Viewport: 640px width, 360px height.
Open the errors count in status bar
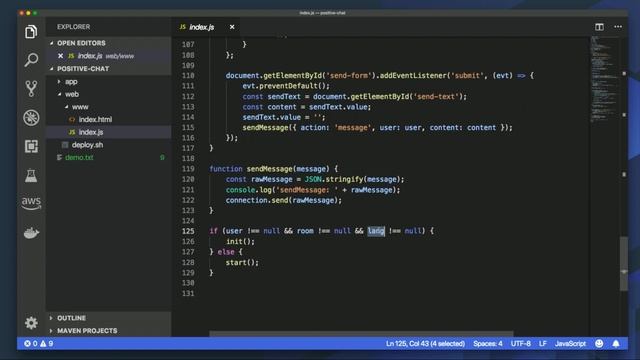(31, 344)
